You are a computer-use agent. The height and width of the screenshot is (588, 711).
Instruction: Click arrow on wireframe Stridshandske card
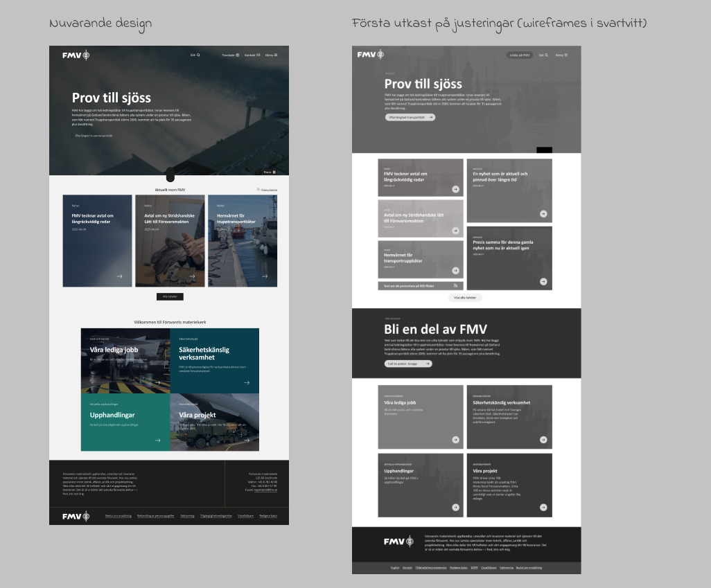point(456,231)
